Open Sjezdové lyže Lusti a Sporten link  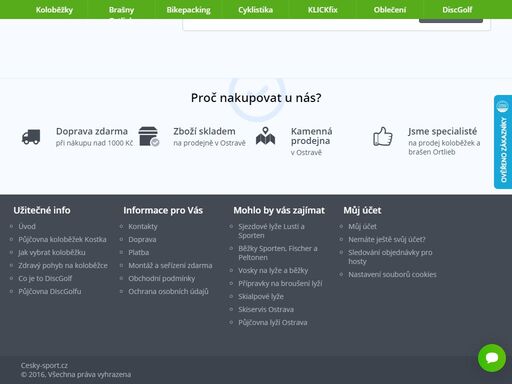(271, 231)
